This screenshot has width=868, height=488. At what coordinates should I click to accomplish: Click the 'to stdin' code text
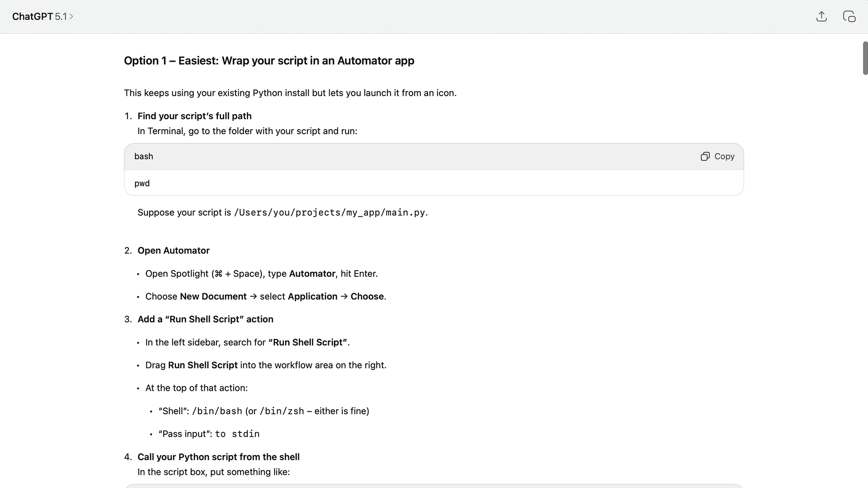pos(237,434)
